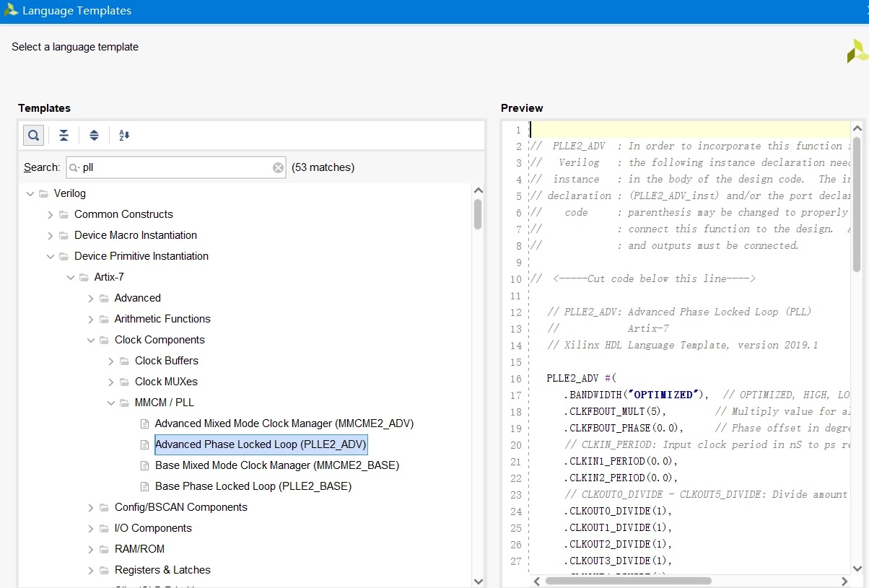Expand the Common Constructs folder

pyautogui.click(x=51, y=214)
